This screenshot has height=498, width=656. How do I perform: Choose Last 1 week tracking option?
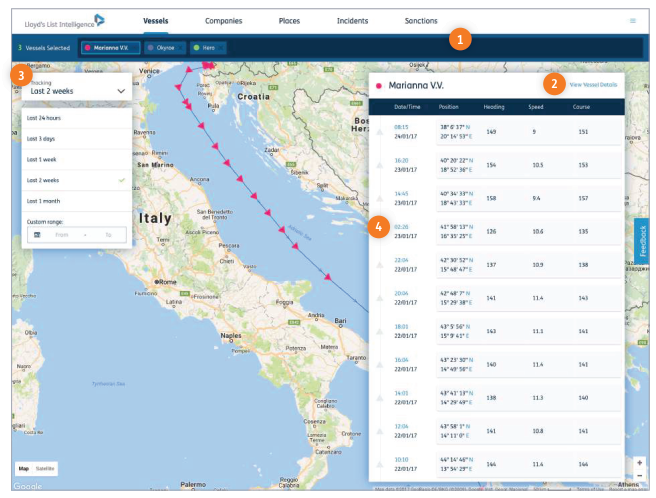tap(77, 159)
